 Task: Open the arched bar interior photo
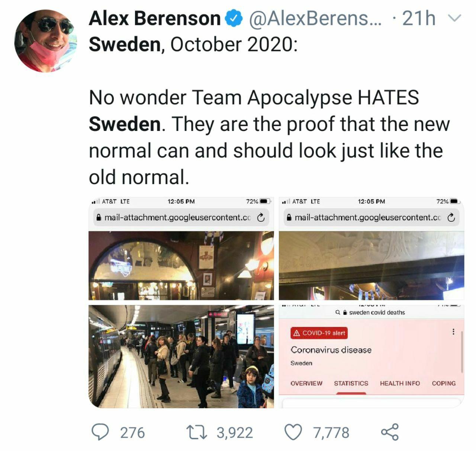181,265
